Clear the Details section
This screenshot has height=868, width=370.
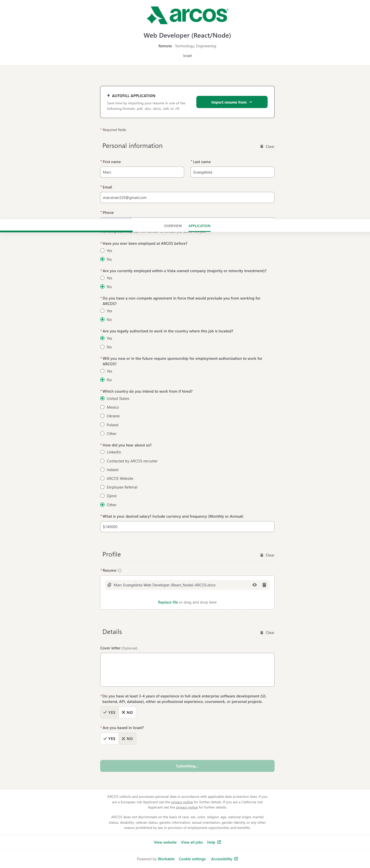tap(267, 633)
